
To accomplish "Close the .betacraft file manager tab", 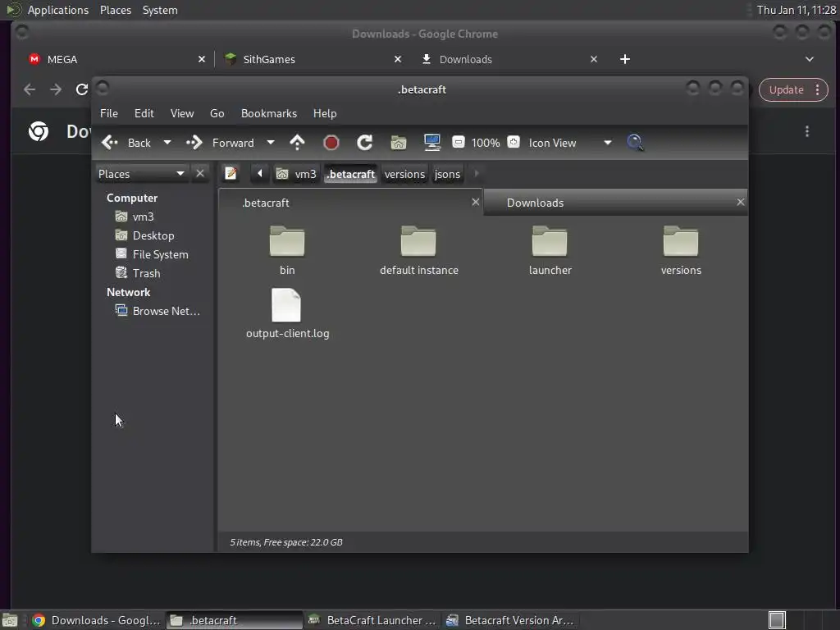I will 475,202.
